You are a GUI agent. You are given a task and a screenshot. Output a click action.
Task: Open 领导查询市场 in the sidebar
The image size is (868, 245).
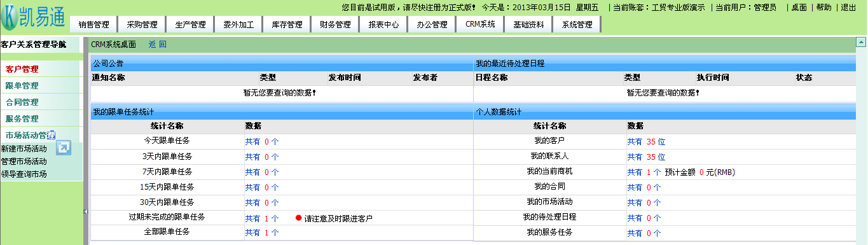(24, 174)
